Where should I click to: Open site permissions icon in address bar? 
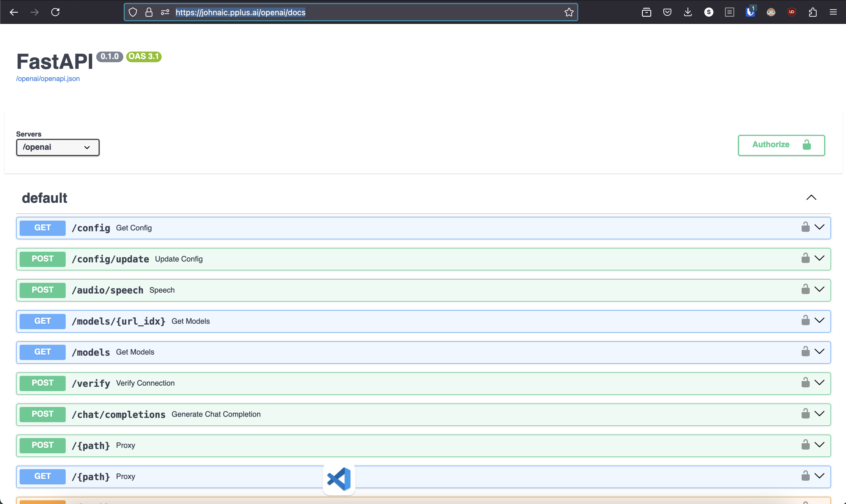click(x=165, y=12)
